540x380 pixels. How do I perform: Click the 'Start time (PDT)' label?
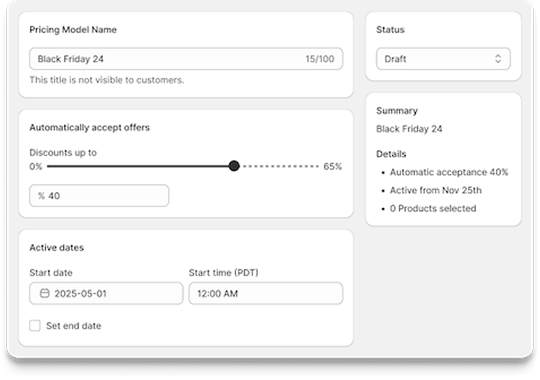point(224,273)
